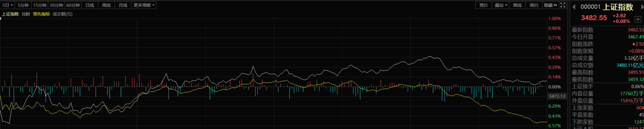Toggle the 领先指标 yellow line label
The image size is (644, 129).
[x=41, y=14]
